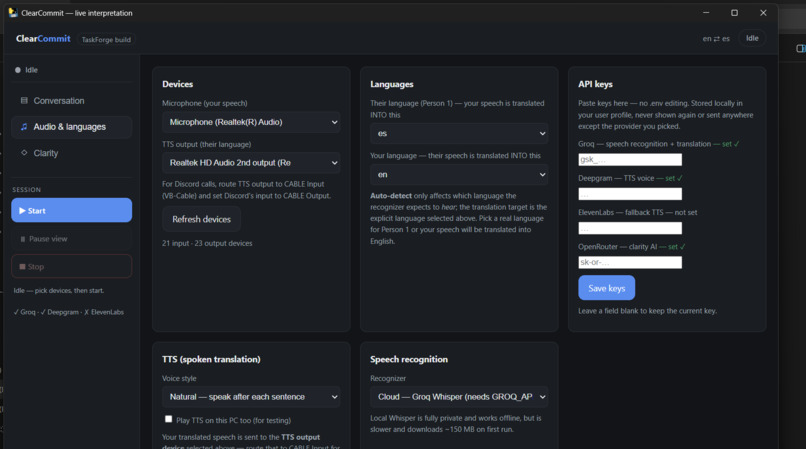Screen dimensions: 806x449
Task: Click the SESSION sidebar label
Action: (27, 190)
